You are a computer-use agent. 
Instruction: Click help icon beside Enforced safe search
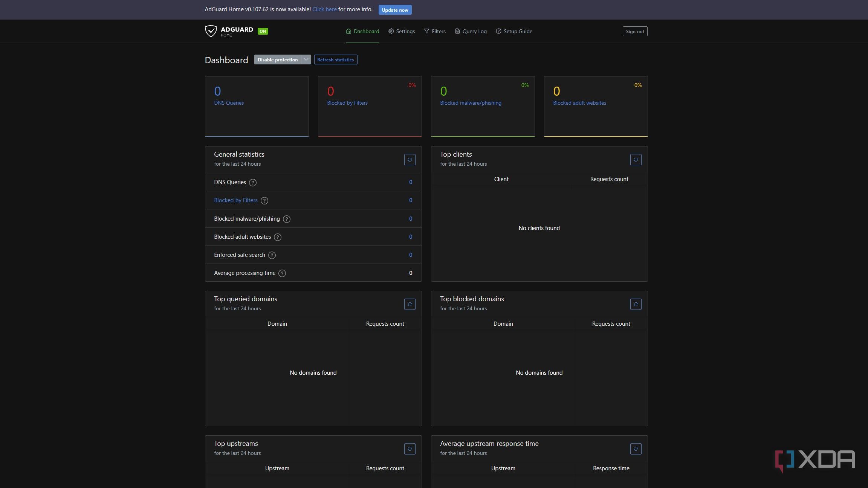point(272,255)
